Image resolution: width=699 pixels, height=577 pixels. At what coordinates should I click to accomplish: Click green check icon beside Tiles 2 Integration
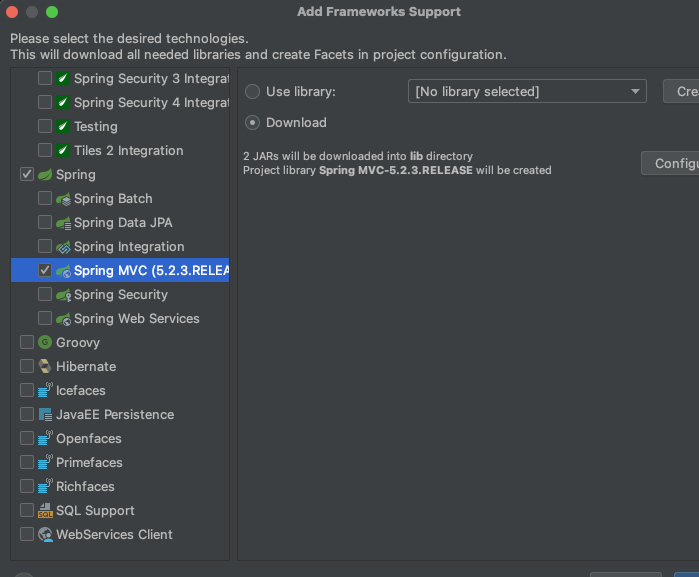click(x=63, y=151)
